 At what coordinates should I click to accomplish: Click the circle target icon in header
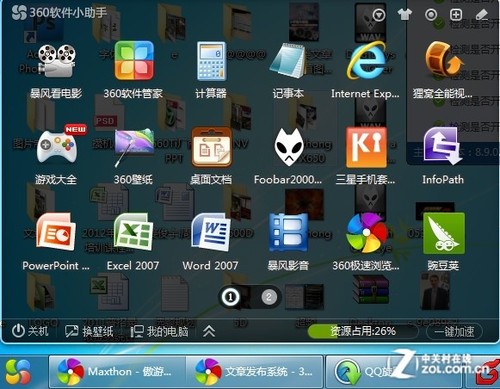pos(431,14)
